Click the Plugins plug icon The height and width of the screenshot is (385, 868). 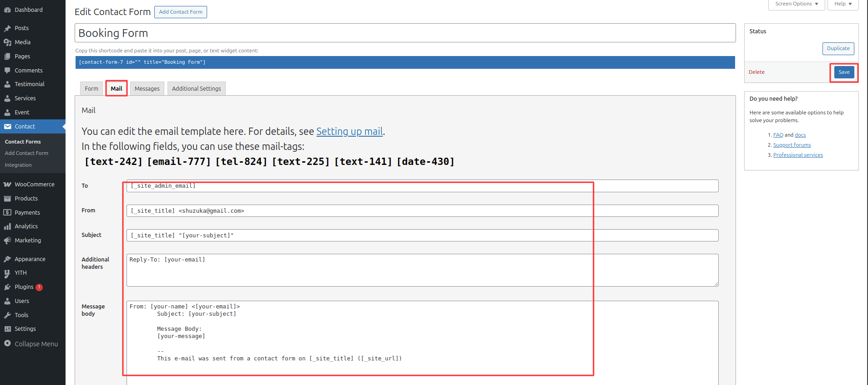(x=7, y=287)
